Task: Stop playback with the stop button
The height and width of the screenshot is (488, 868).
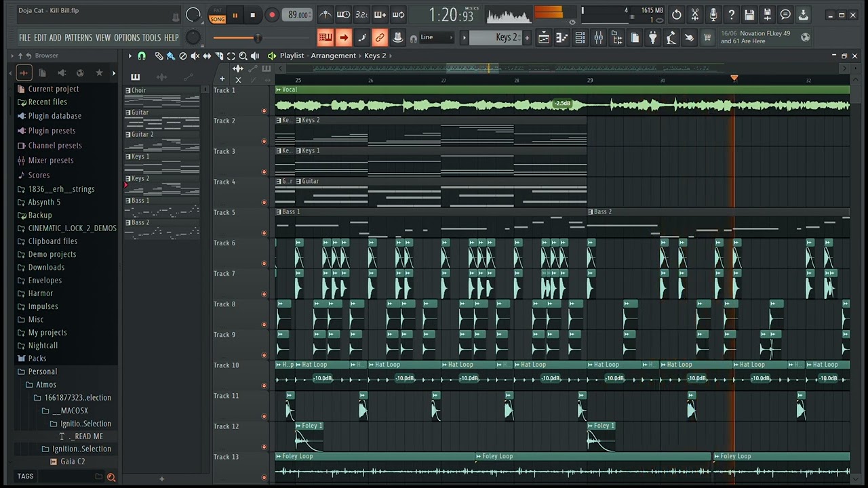Action: (x=253, y=15)
